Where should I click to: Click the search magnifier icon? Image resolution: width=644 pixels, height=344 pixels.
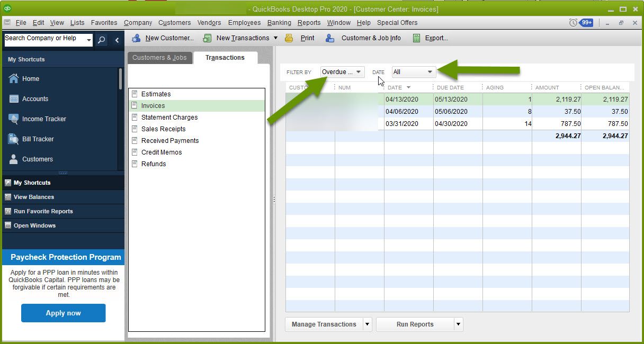point(101,40)
